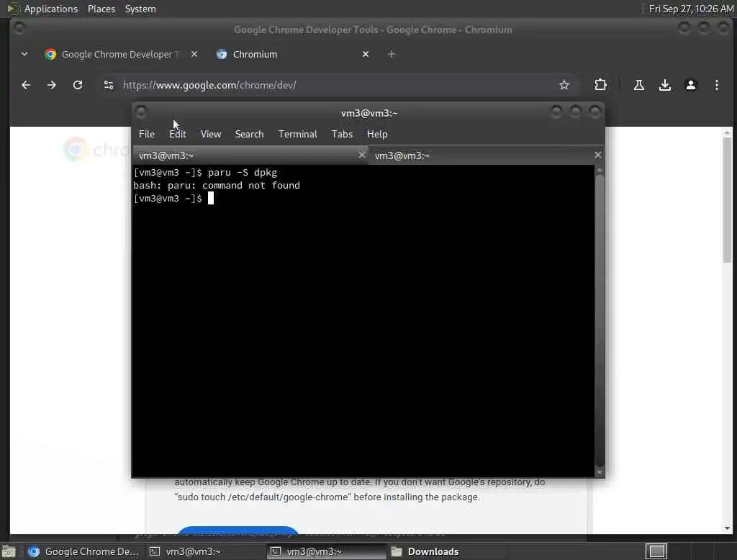737x560 pixels.
Task: Open terminal Search menu
Action: (249, 134)
